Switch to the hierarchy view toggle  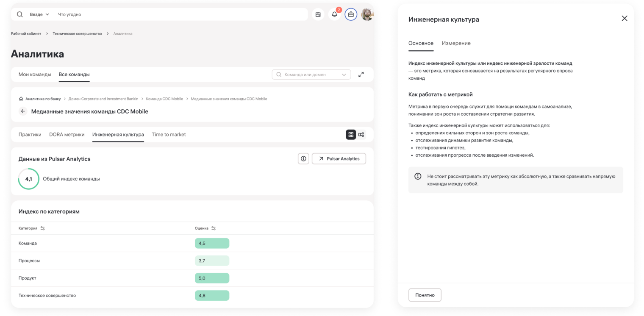coord(361,134)
